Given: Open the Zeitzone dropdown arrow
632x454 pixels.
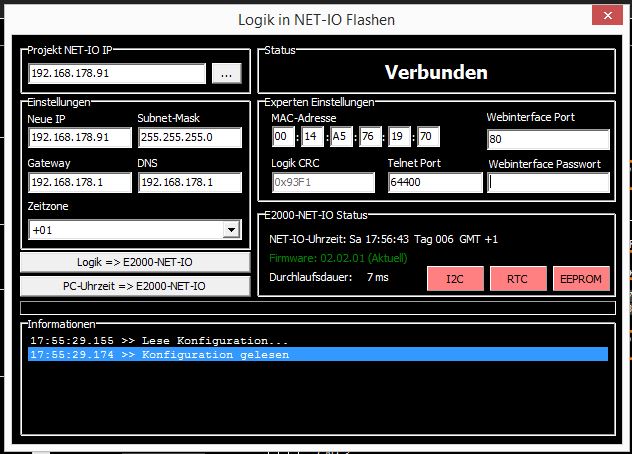Looking at the screenshot, I should click(x=232, y=230).
